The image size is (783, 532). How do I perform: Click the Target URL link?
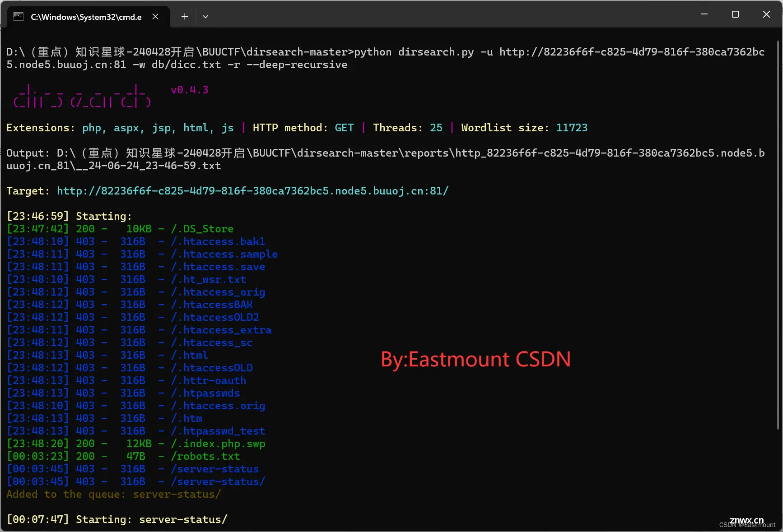[252, 191]
